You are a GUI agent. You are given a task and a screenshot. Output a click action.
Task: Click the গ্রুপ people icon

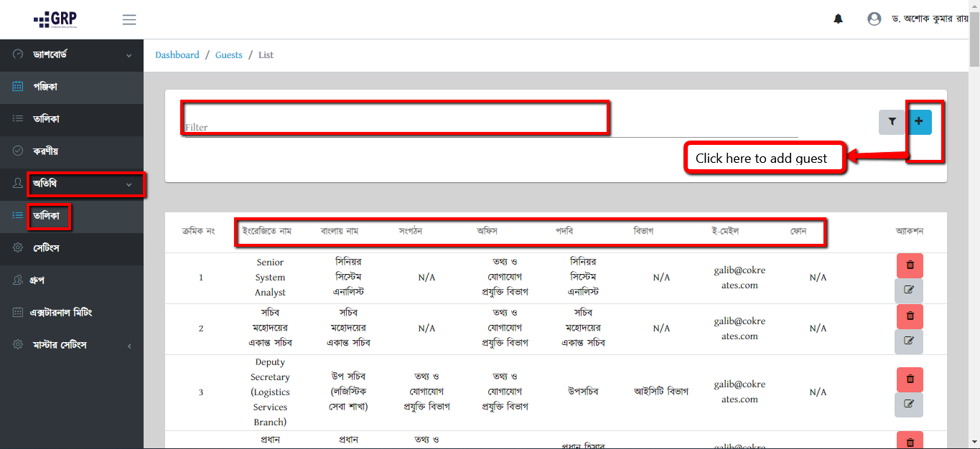pos(18,280)
